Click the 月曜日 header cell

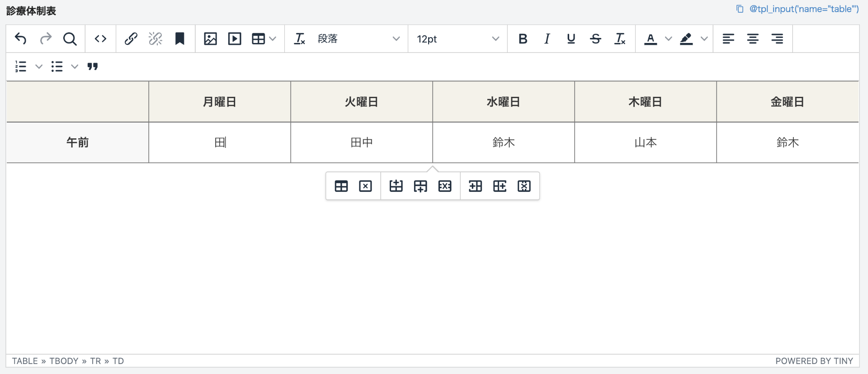[x=220, y=102]
